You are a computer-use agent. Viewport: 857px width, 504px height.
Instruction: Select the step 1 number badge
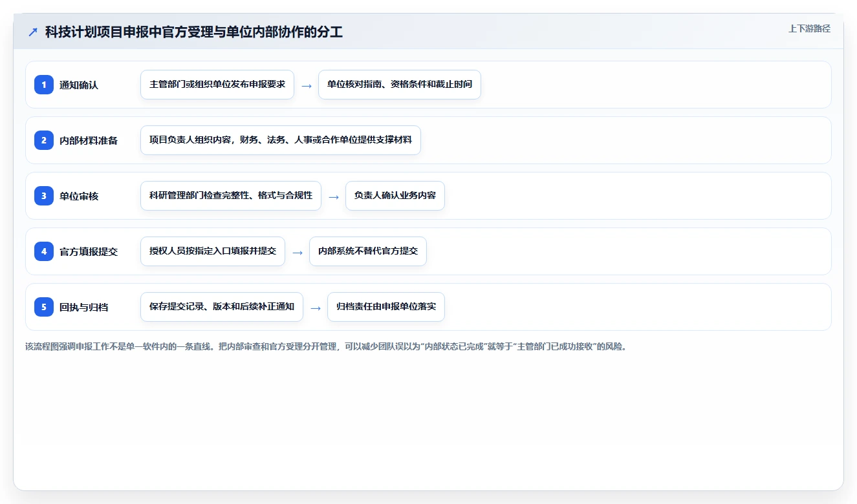coord(44,84)
